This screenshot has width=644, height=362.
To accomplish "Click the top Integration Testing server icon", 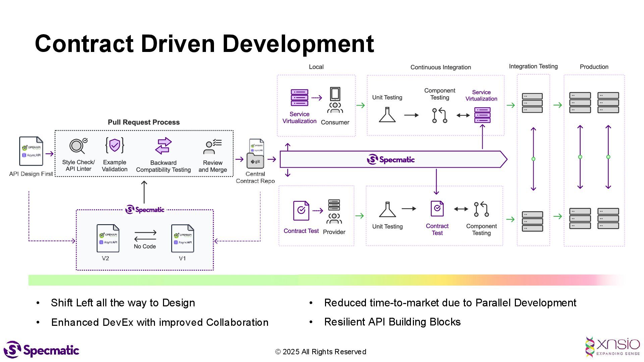I will point(532,103).
